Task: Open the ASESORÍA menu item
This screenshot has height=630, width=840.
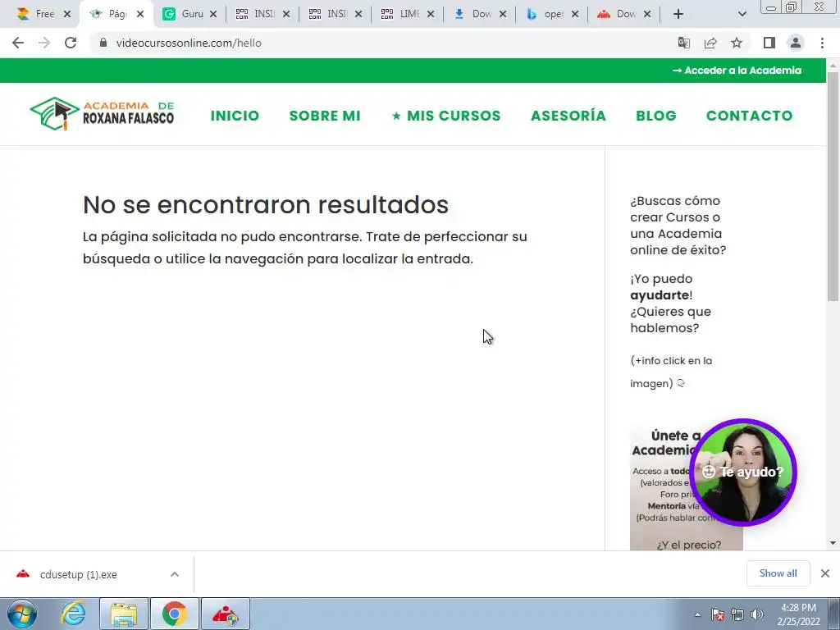Action: pyautogui.click(x=568, y=116)
